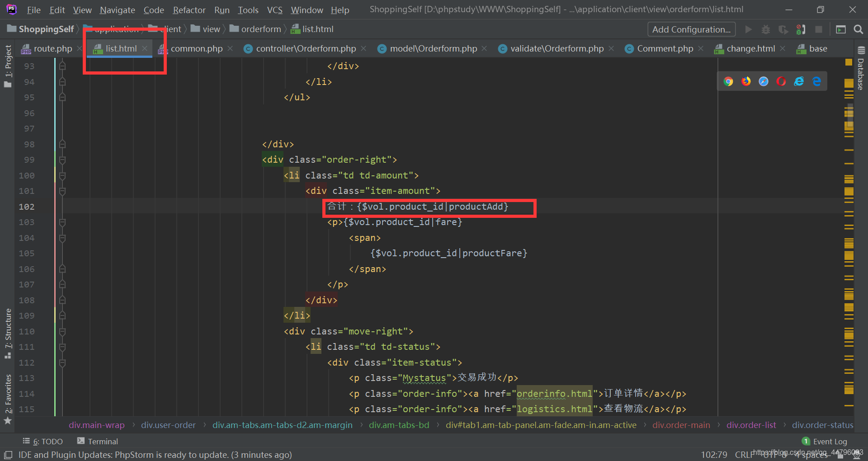Click orderform folder breadcrumb
This screenshot has height=461, width=868.
255,29
